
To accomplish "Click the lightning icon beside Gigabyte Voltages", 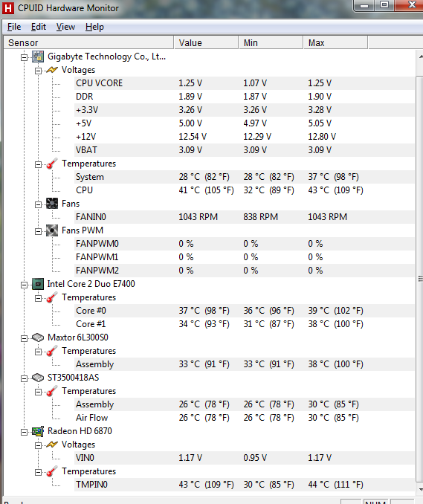I will tap(52, 70).
